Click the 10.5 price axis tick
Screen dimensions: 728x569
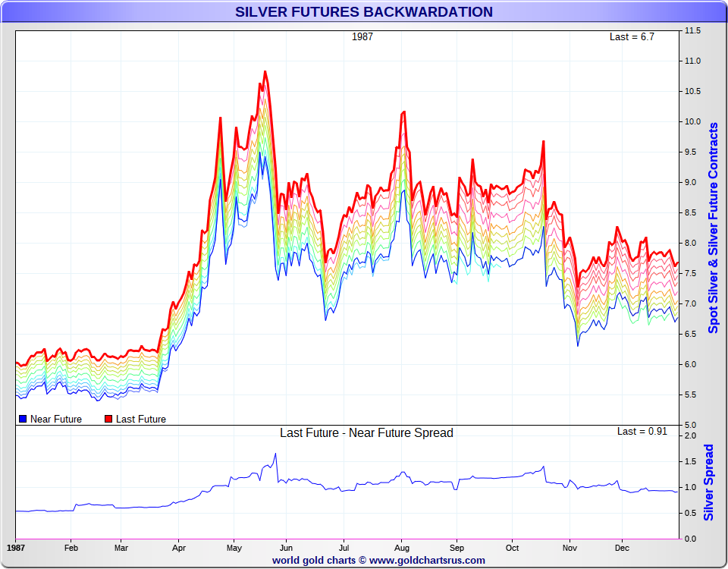point(692,92)
